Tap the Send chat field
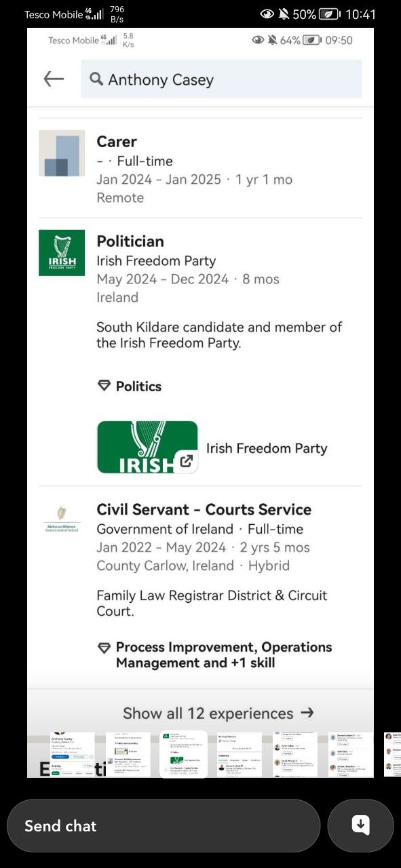This screenshot has height=868, width=401. click(x=164, y=825)
